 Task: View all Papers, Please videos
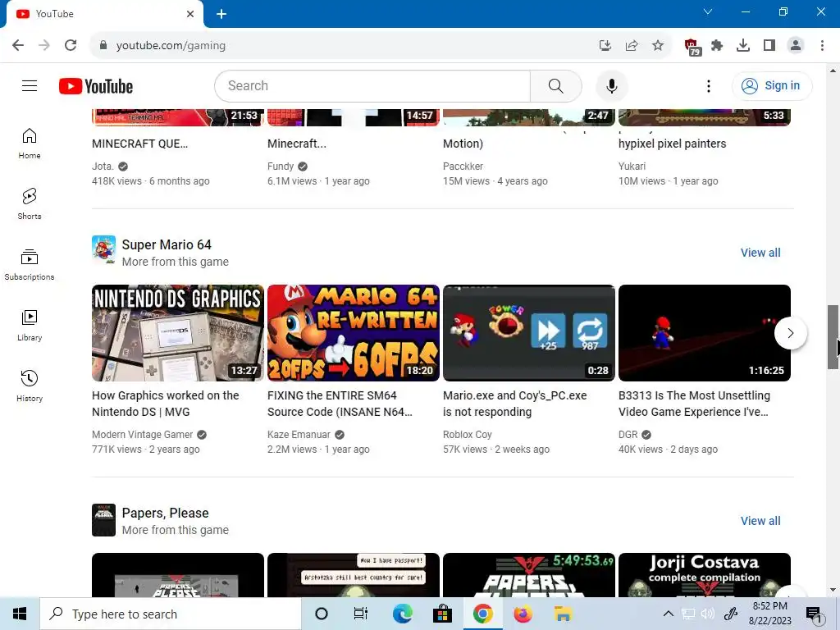point(760,521)
